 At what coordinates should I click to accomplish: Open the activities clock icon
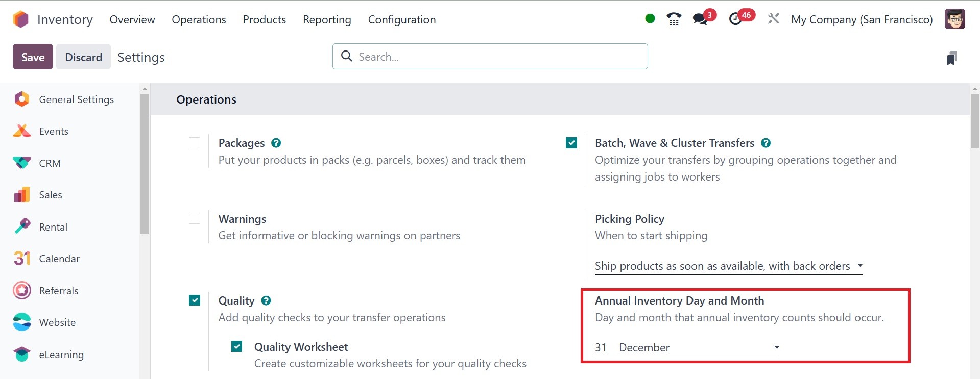[x=735, y=19]
